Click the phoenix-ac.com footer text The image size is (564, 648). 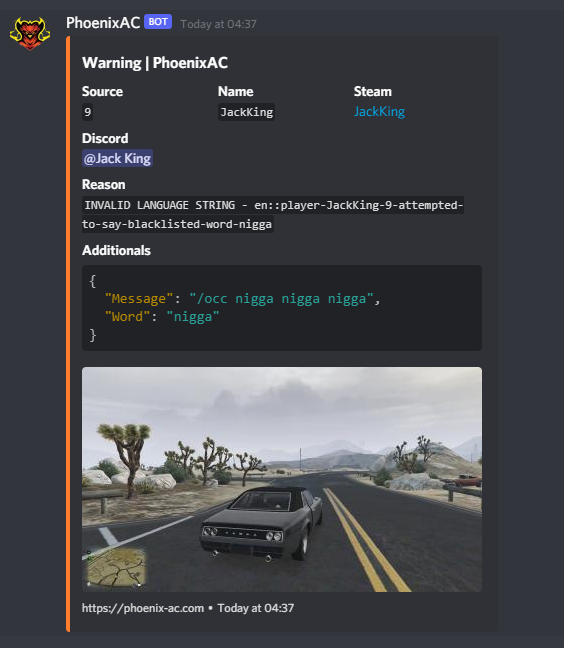coord(143,608)
